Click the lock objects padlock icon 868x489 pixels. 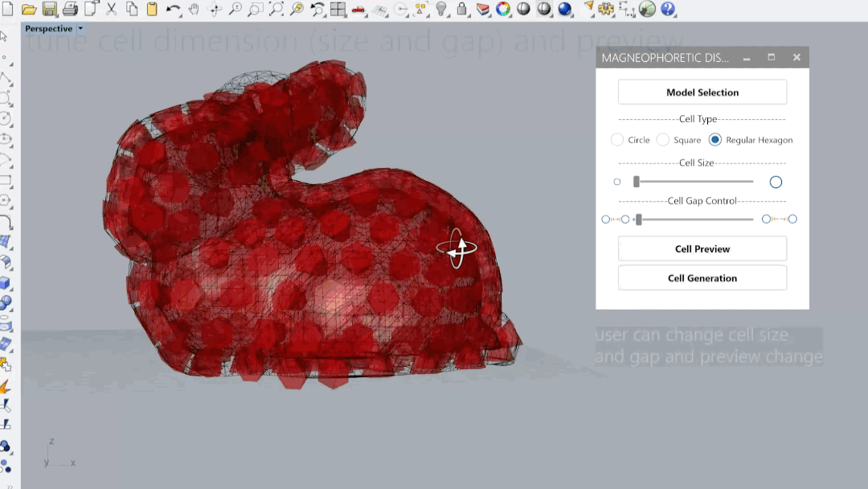tap(461, 10)
